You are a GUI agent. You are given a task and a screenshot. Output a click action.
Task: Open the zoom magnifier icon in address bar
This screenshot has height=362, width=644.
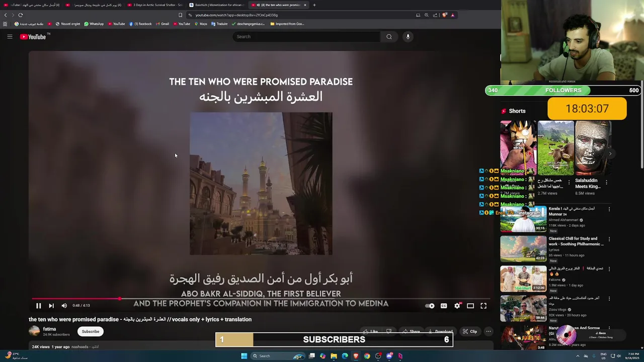[427, 15]
